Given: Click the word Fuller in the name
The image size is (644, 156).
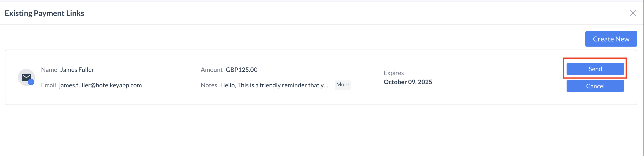Looking at the screenshot, I should 86,70.
